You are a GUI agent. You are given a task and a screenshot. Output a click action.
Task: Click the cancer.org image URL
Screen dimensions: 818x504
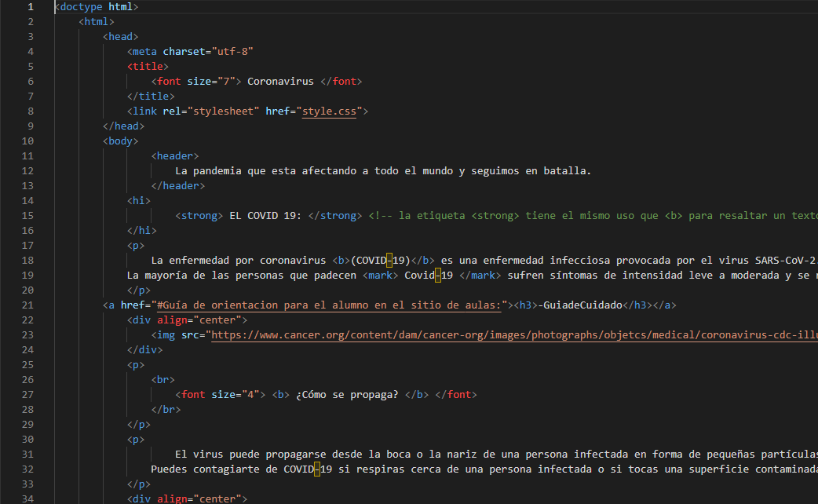point(514,335)
